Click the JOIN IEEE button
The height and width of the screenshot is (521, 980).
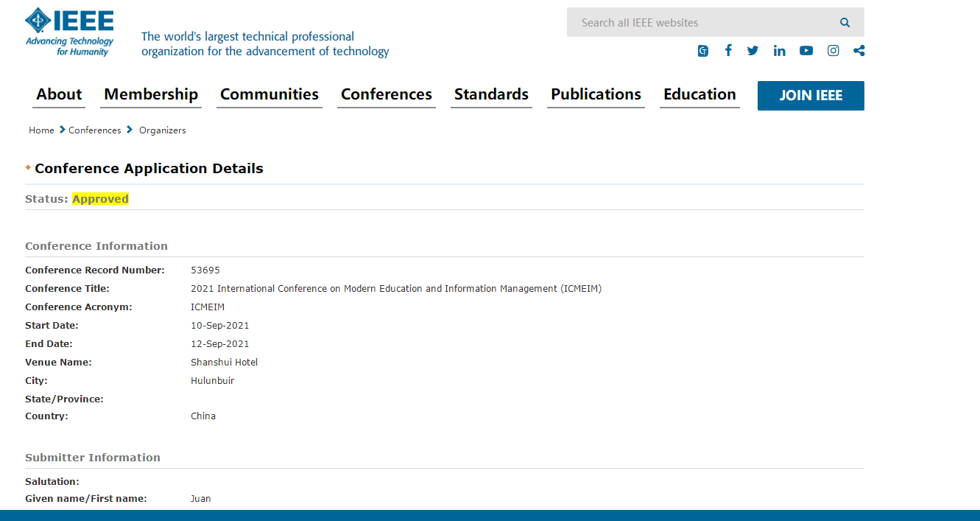click(811, 96)
